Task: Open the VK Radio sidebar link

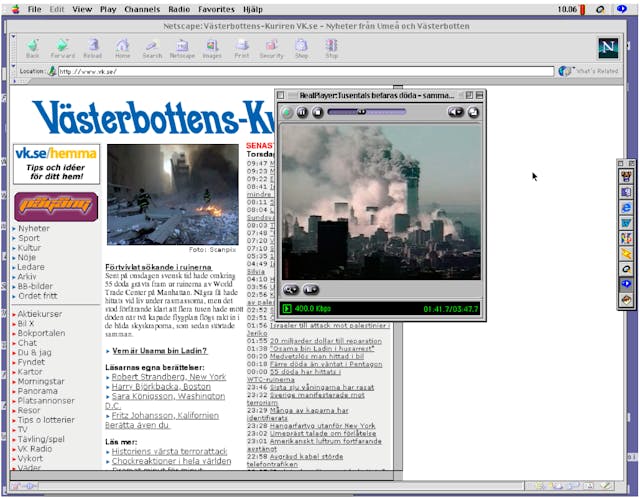Action: tap(35, 448)
